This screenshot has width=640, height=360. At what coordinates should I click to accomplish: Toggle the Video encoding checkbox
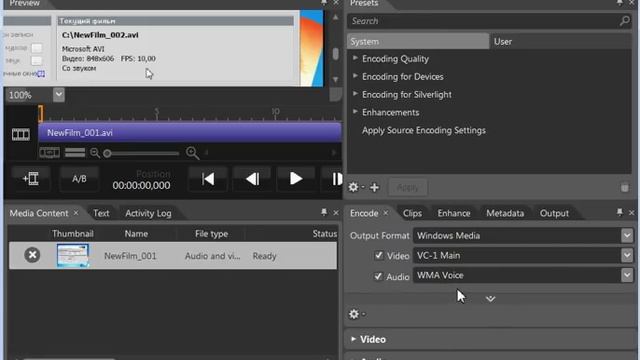378,255
